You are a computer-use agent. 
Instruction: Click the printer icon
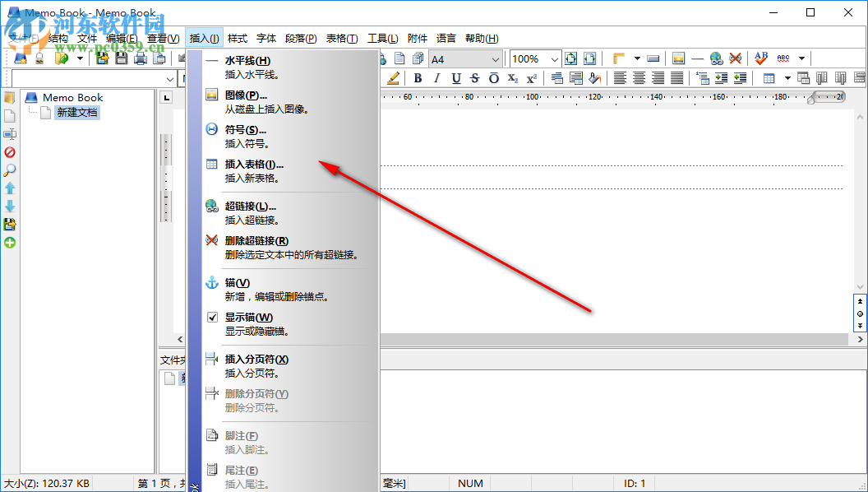pyautogui.click(x=141, y=58)
